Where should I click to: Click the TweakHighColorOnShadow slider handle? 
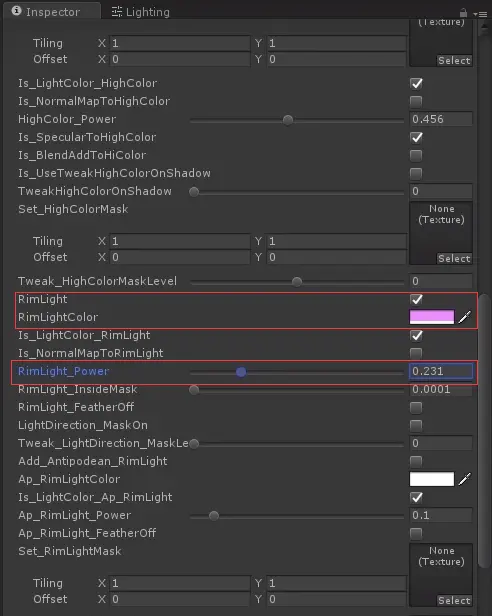pos(194,192)
